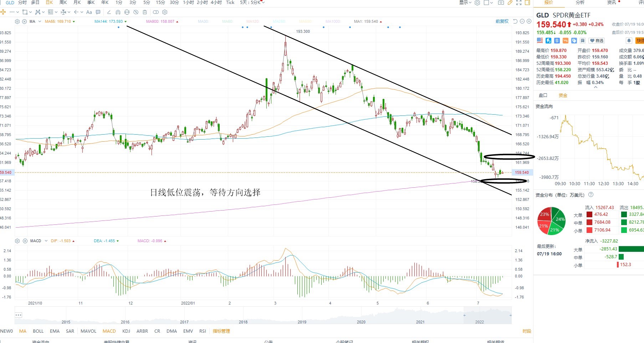
Task: Toggle MACD indicator at bottom bar
Action: (x=109, y=331)
